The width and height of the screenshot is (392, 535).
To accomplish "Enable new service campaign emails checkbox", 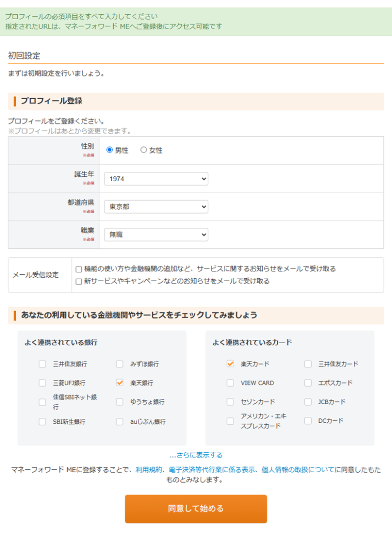I will pos(79,282).
